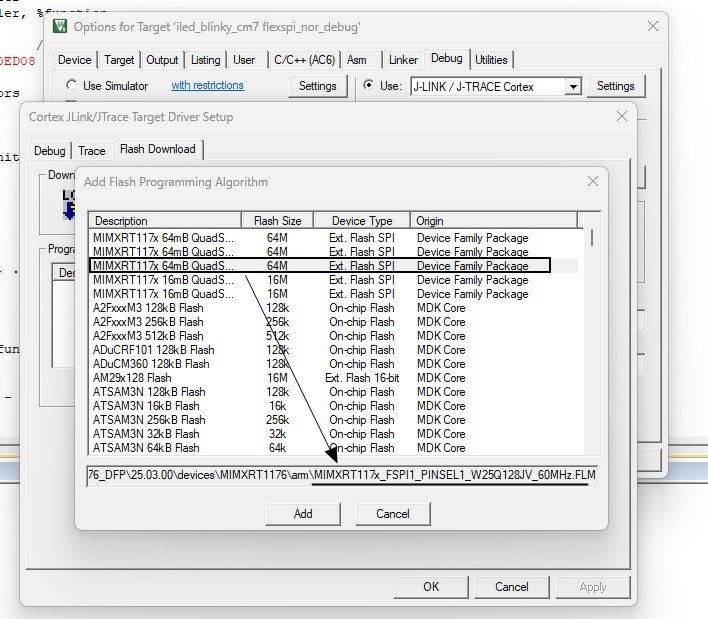The image size is (708, 619).
Task: Click Settings button next to J-LINK dropdown
Action: pyautogui.click(x=616, y=86)
